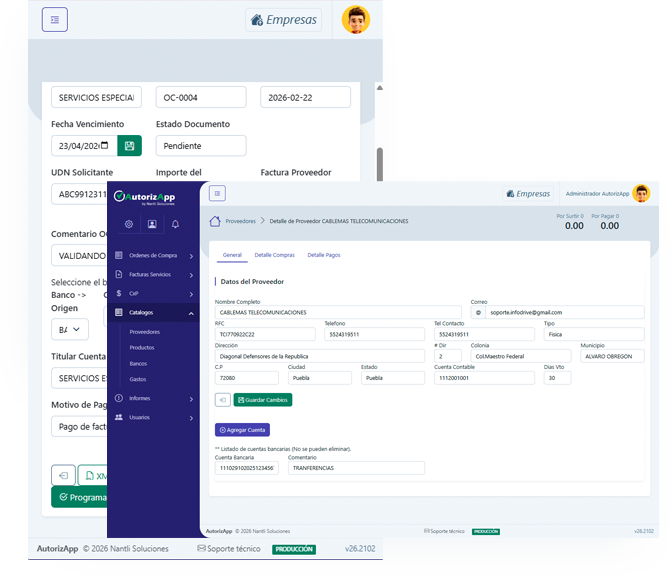The image size is (671, 576).
Task: Open Empresas in the back window header
Action: (x=284, y=20)
